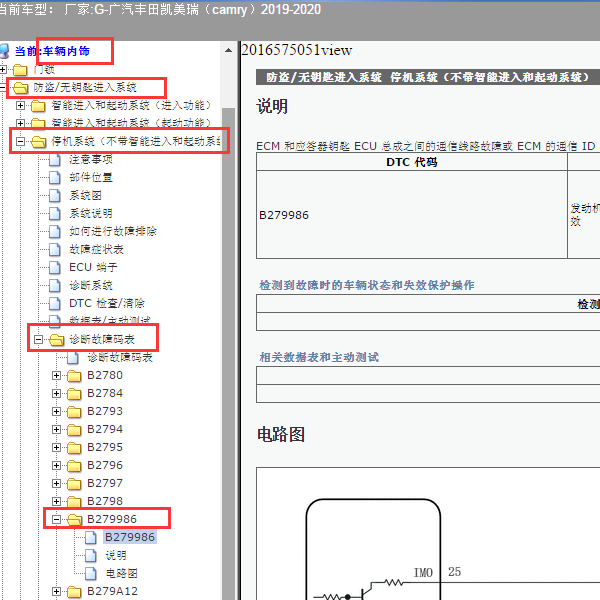Click the 说明 heading in content pane
600x600 pixels.
click(x=272, y=106)
